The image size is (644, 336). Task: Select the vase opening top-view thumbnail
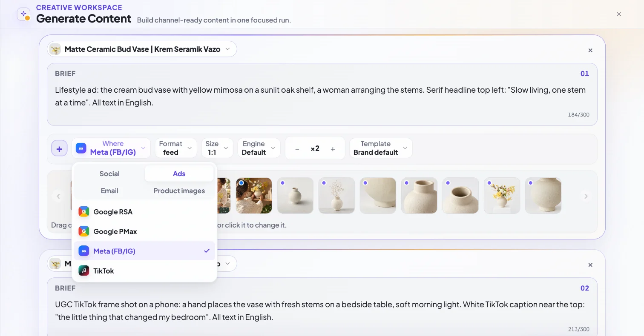coord(460,196)
